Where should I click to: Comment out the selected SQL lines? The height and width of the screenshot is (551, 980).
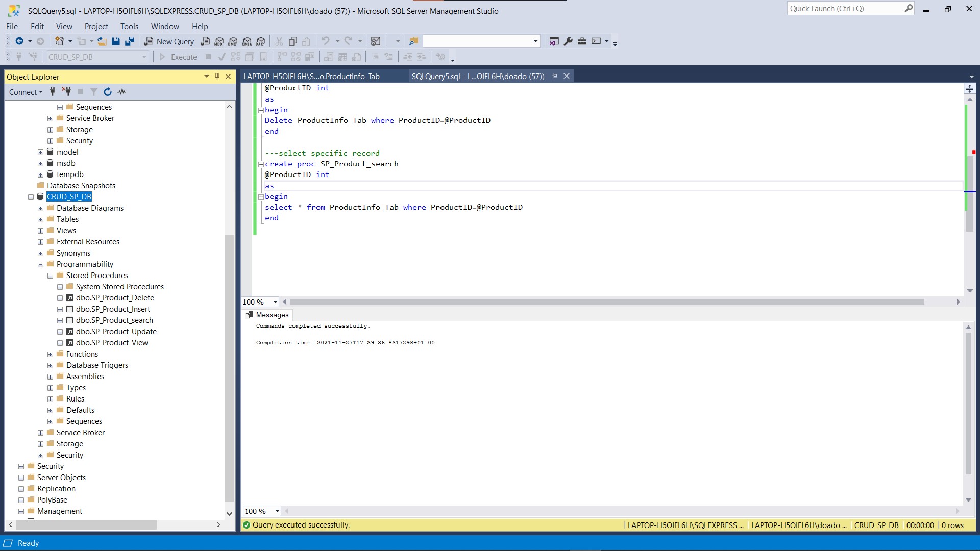(376, 57)
